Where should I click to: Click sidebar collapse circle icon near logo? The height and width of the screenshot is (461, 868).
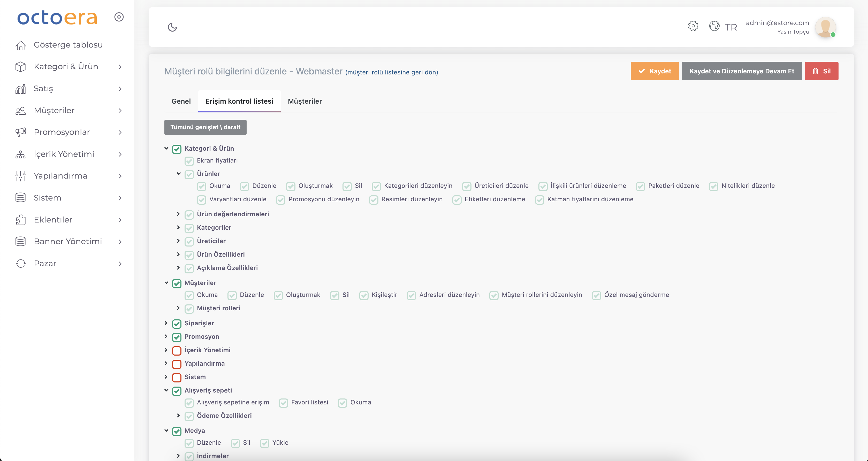point(119,17)
